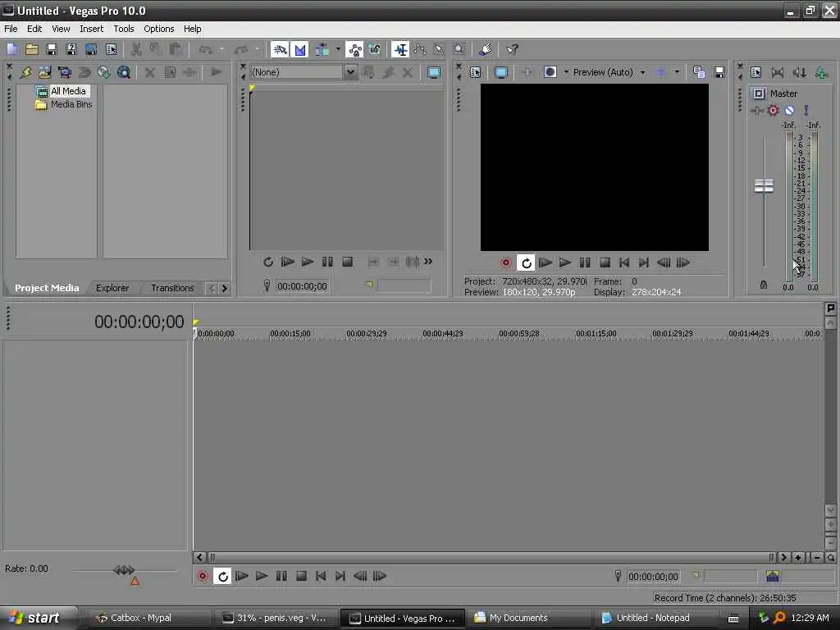Click the Save project icon

click(x=52, y=50)
